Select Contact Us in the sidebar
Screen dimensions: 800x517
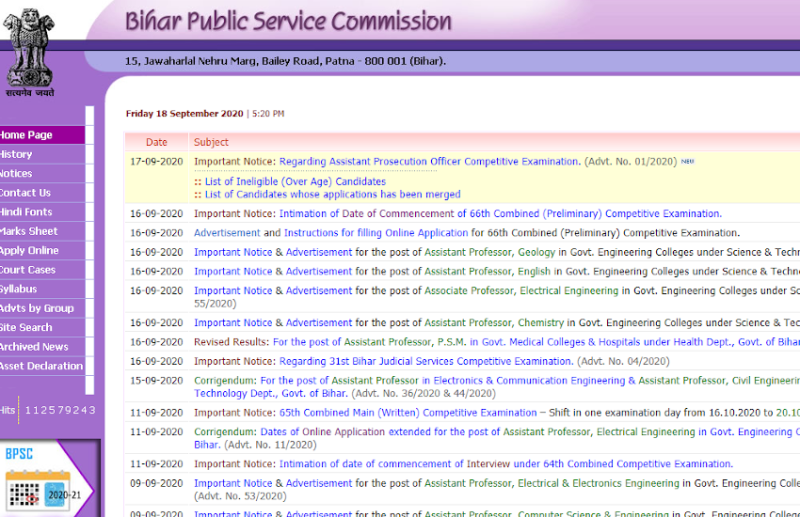(x=26, y=193)
